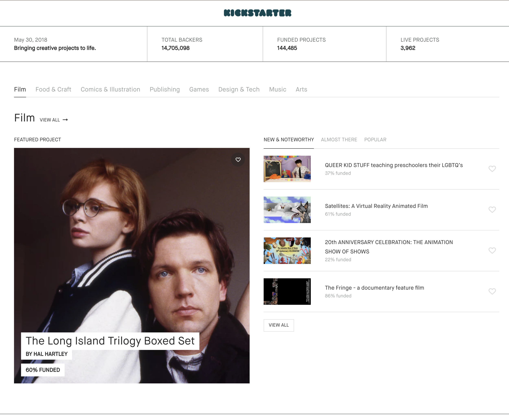
Task: Heart The Fringe documentary project
Action: pos(492,291)
